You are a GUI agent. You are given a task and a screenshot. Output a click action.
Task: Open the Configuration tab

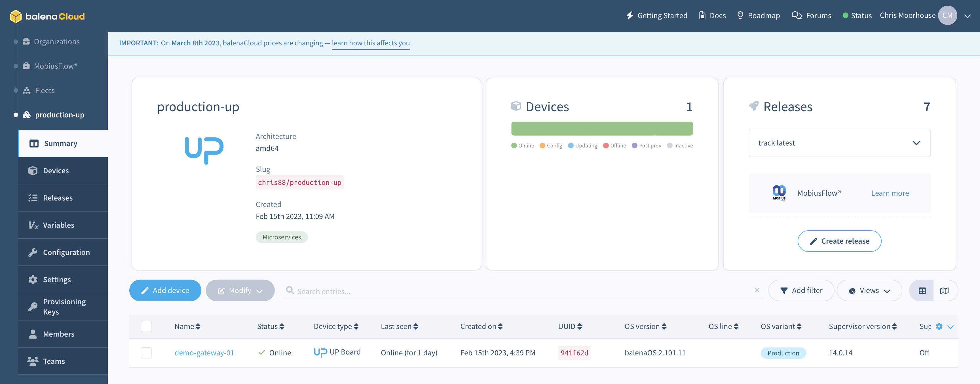63,252
